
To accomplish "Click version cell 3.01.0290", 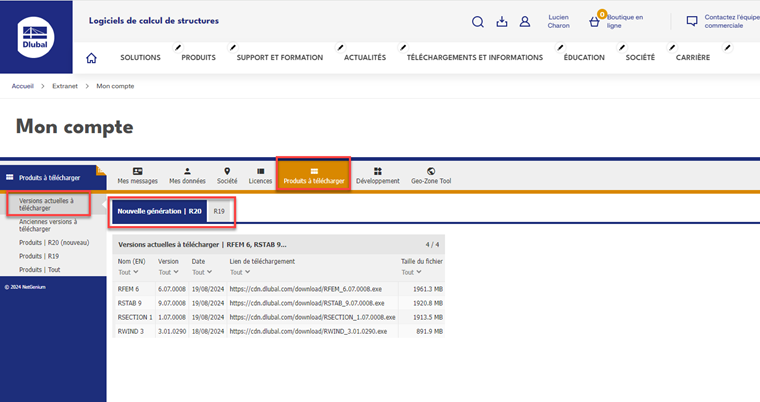I will tap(172, 331).
